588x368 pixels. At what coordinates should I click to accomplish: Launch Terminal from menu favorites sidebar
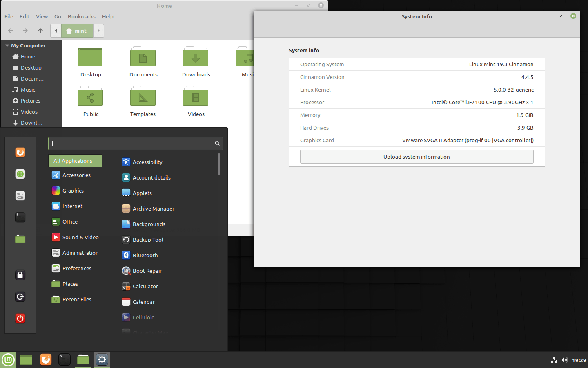point(20,217)
